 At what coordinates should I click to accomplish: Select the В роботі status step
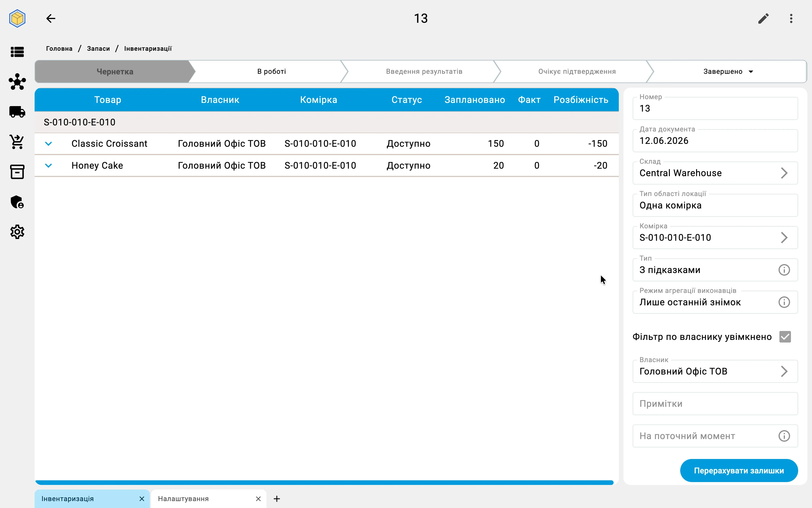pos(271,72)
